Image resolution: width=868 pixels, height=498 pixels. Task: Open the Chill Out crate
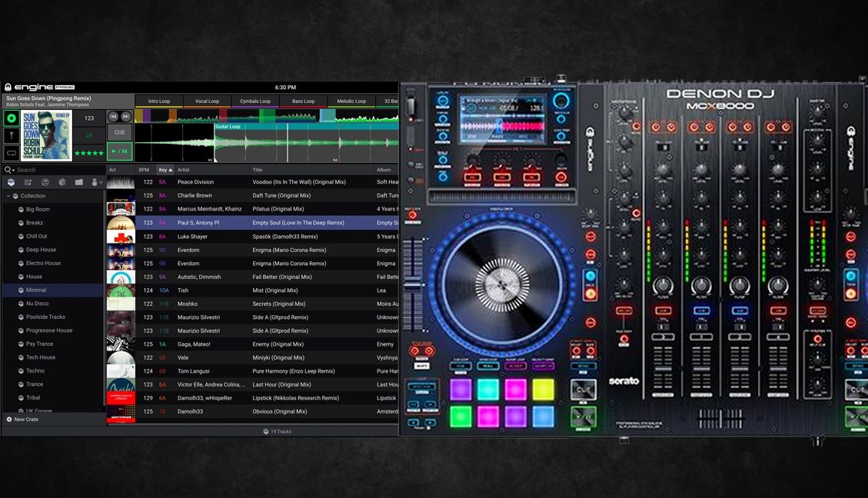click(36, 236)
